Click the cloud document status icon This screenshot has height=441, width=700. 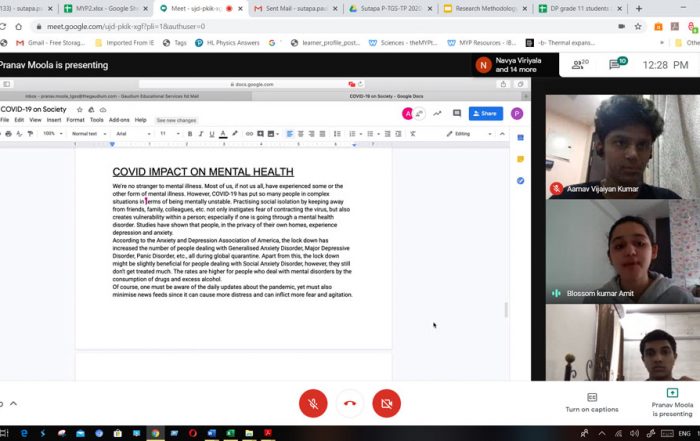pyautogui.click(x=103, y=109)
